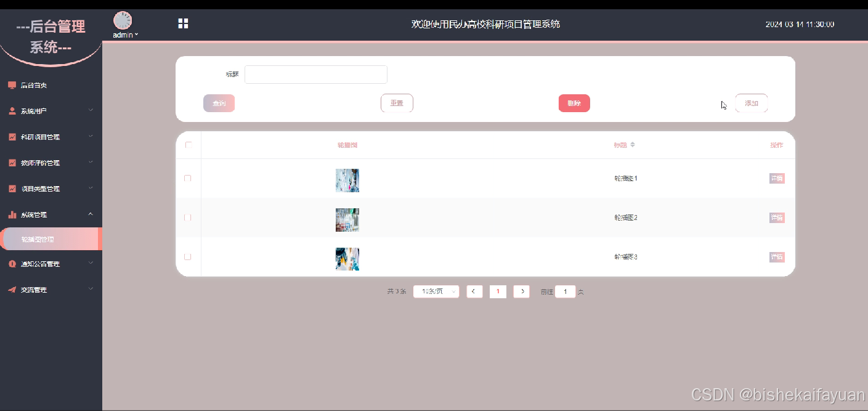
Task: Click the red 删除 delete button
Action: pos(574,104)
